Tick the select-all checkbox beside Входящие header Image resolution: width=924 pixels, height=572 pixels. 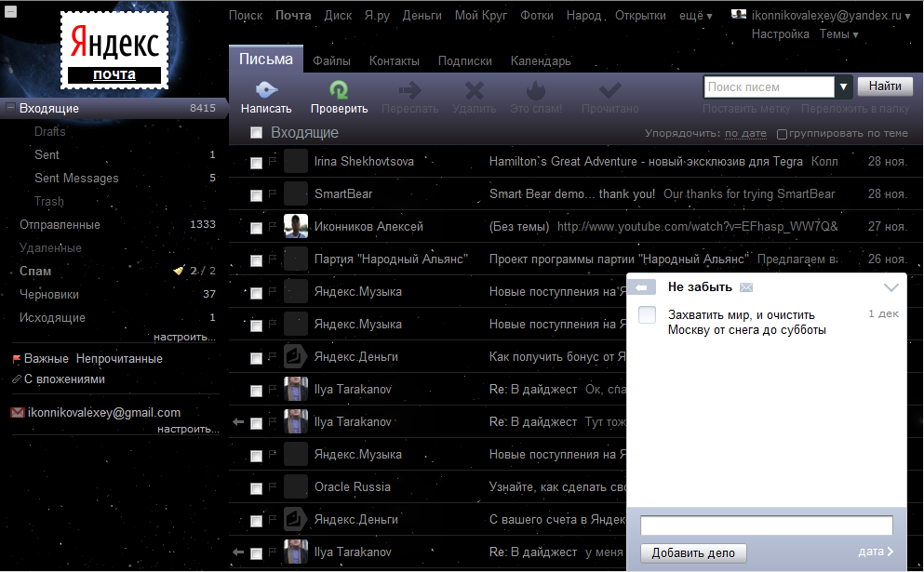[256, 133]
